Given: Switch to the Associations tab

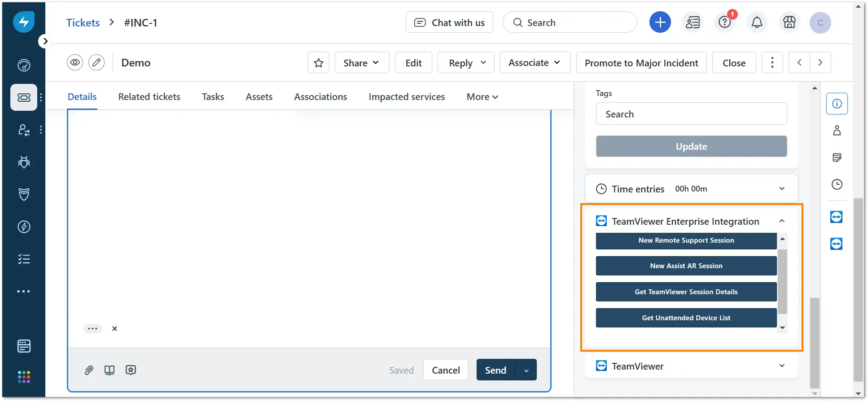Looking at the screenshot, I should pos(320,97).
